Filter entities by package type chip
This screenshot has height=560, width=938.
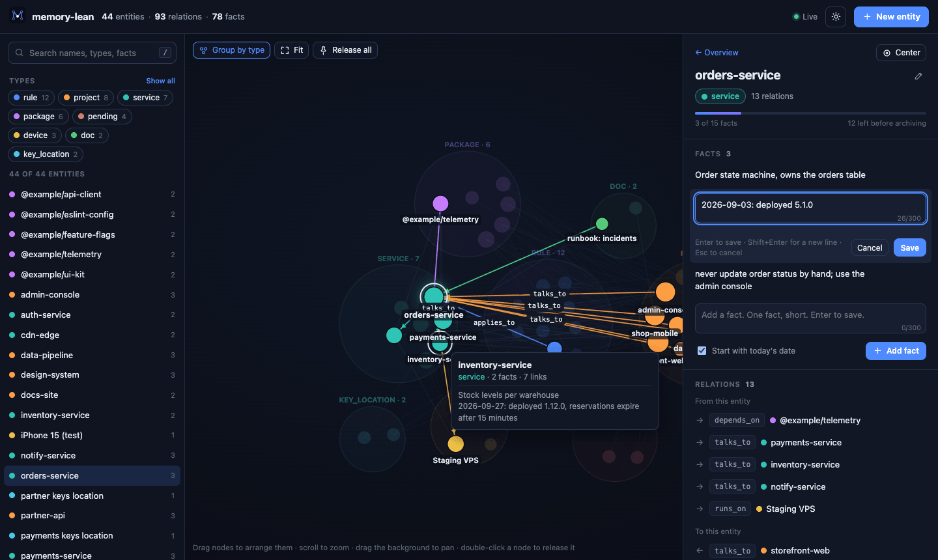coord(38,117)
